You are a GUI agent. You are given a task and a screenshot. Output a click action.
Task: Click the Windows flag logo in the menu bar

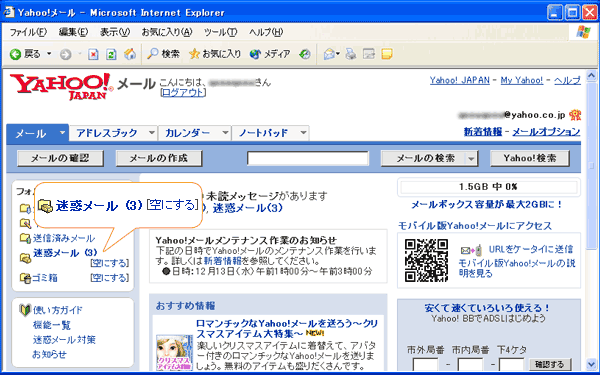click(x=583, y=33)
